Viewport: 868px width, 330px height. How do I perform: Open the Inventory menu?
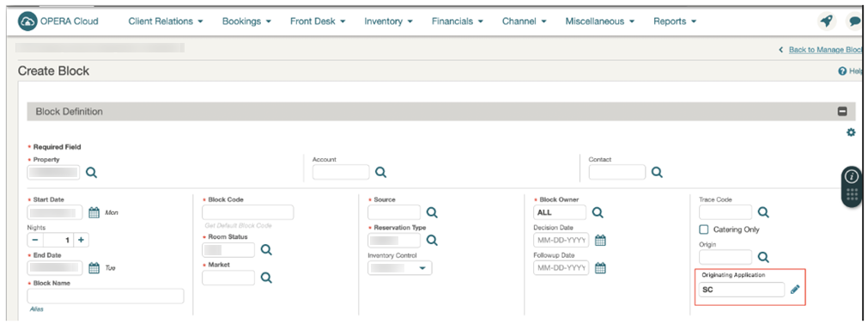389,21
